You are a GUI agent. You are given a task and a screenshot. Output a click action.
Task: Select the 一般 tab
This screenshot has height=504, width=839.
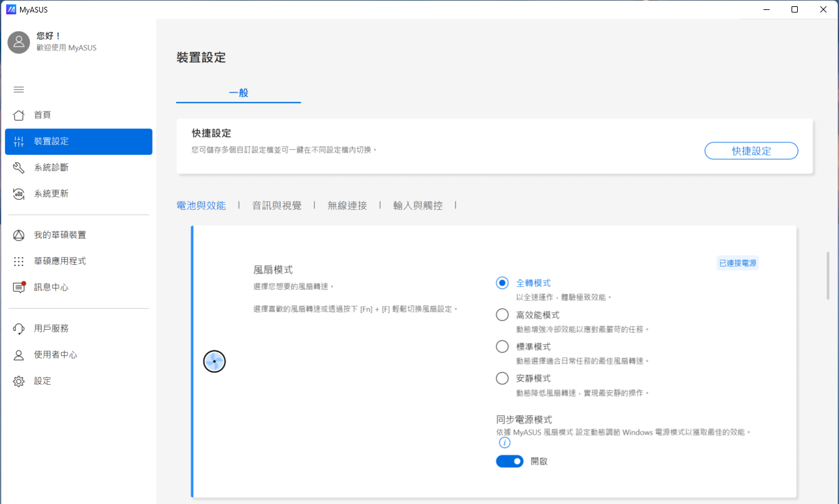pyautogui.click(x=239, y=92)
